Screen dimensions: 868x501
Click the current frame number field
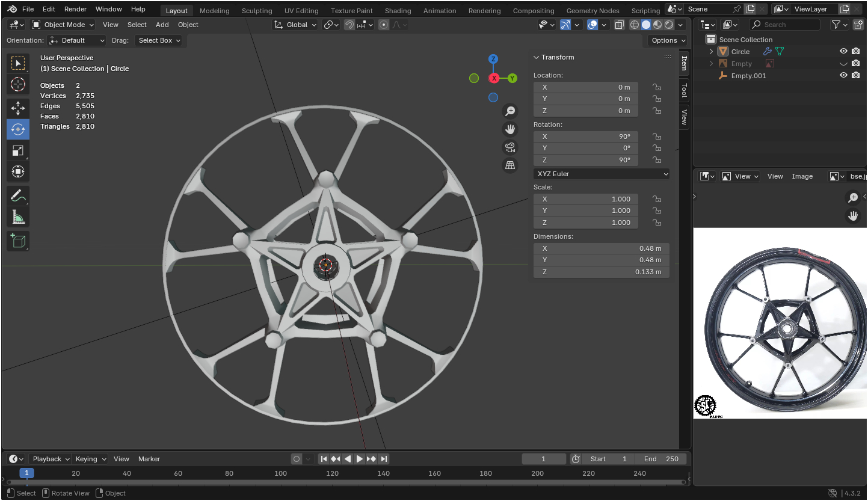544,459
